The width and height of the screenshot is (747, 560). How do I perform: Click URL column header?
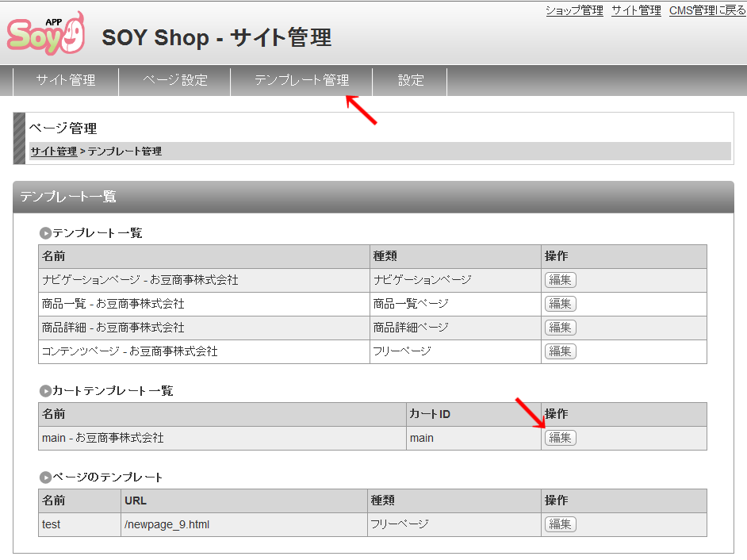[x=244, y=501]
